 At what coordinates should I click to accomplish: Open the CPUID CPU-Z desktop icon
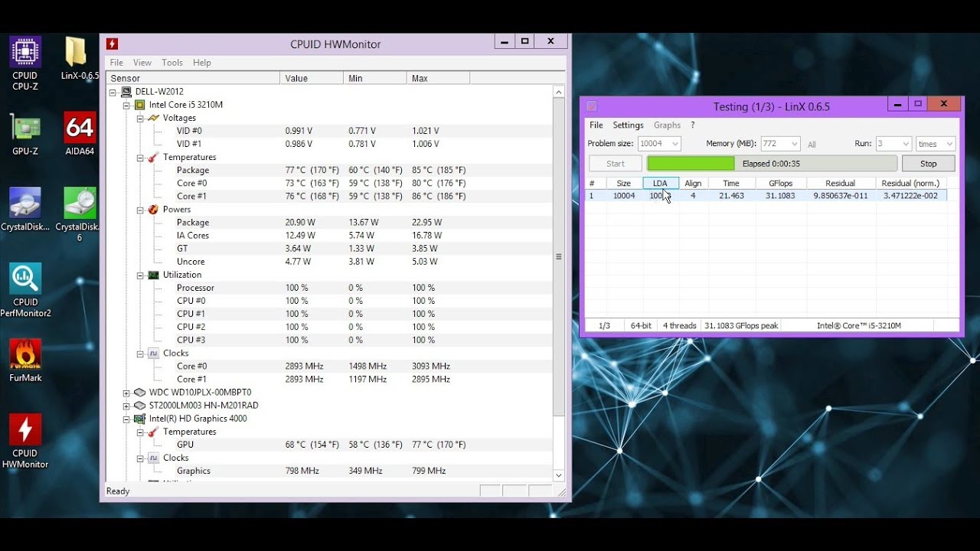pos(25,64)
